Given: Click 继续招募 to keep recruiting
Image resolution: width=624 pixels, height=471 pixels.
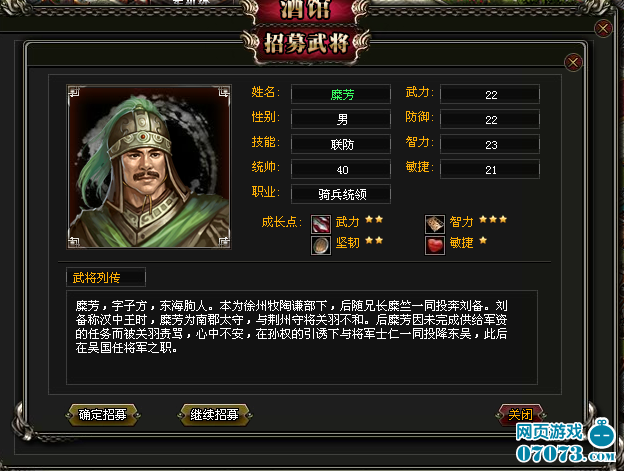Looking at the screenshot, I should point(214,415).
